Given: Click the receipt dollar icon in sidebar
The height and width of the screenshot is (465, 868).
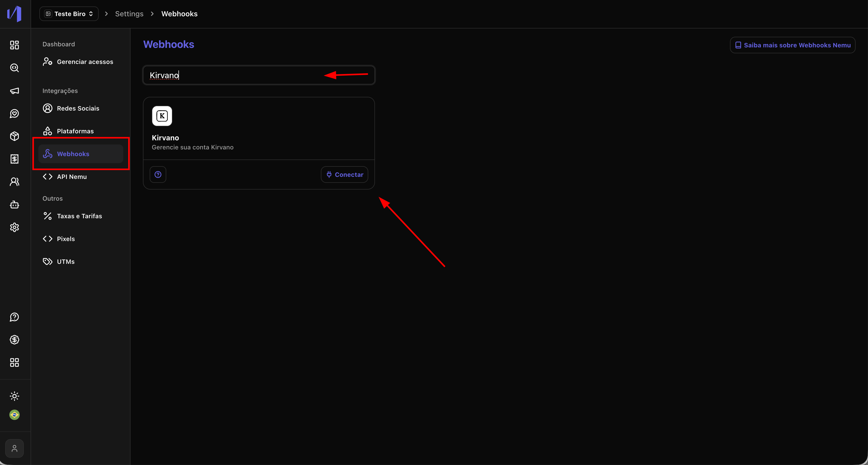Looking at the screenshot, I should [x=14, y=159].
